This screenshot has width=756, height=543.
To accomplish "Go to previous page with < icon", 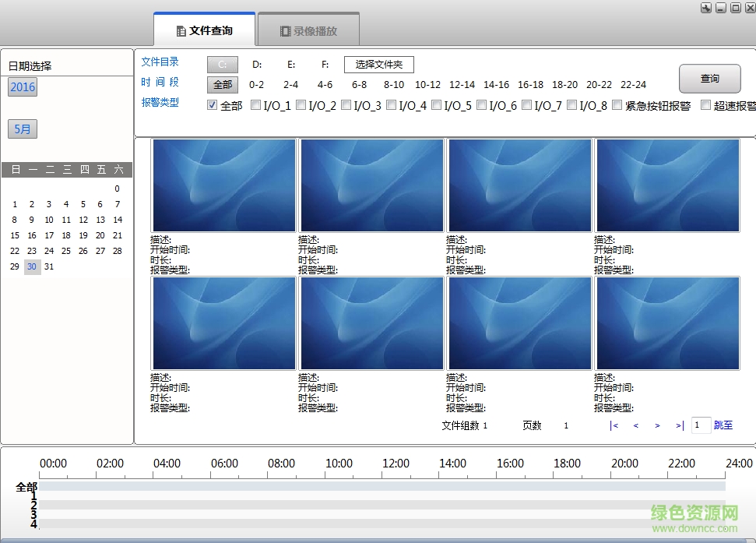I will click(x=636, y=425).
